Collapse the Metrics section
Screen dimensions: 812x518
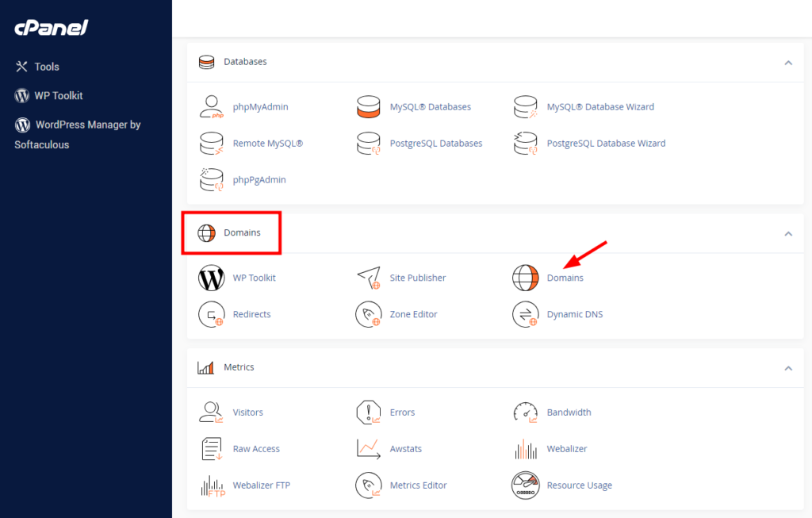[x=788, y=368]
